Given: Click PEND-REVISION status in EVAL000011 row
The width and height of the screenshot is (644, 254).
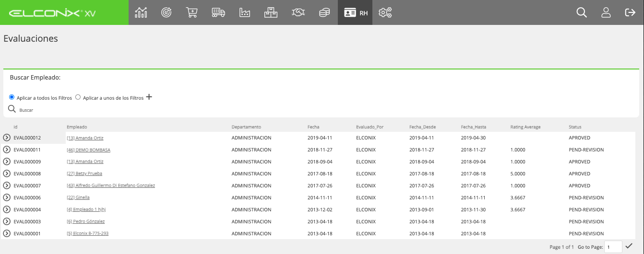Looking at the screenshot, I should pyautogui.click(x=586, y=150).
